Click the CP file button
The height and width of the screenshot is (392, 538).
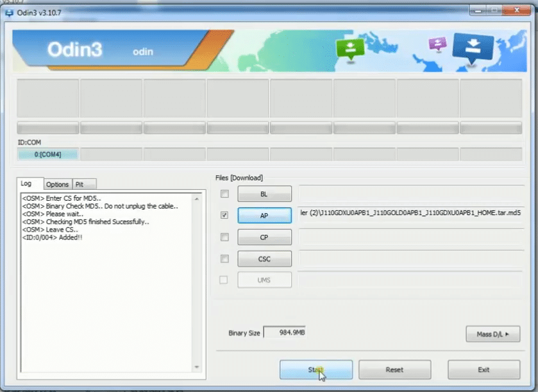(x=265, y=237)
